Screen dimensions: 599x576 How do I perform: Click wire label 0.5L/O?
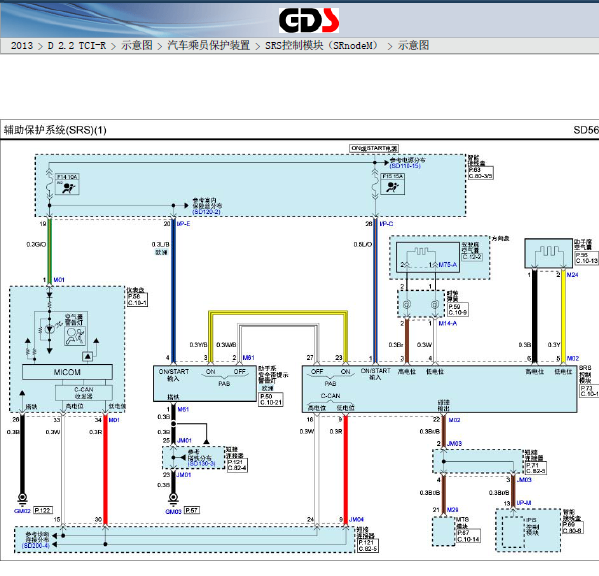point(363,244)
